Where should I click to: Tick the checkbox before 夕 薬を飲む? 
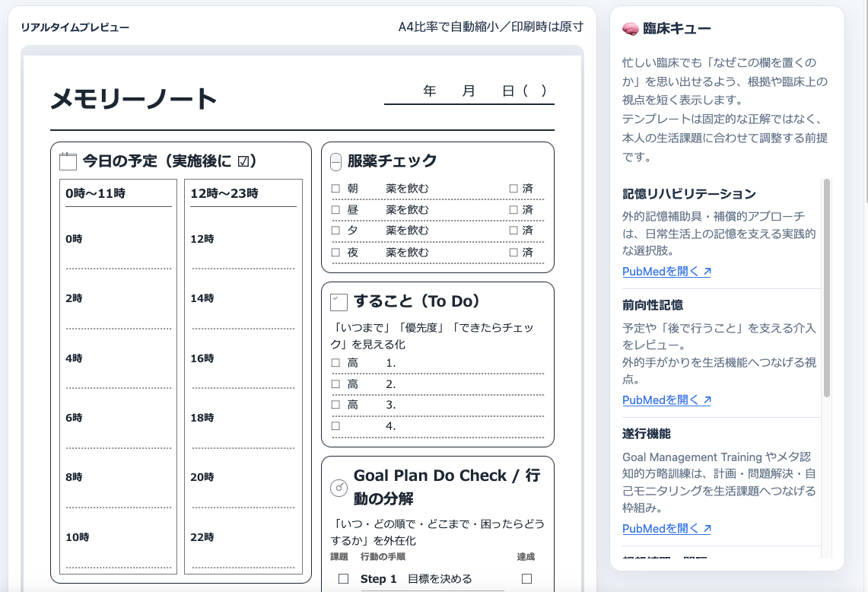[x=335, y=231]
